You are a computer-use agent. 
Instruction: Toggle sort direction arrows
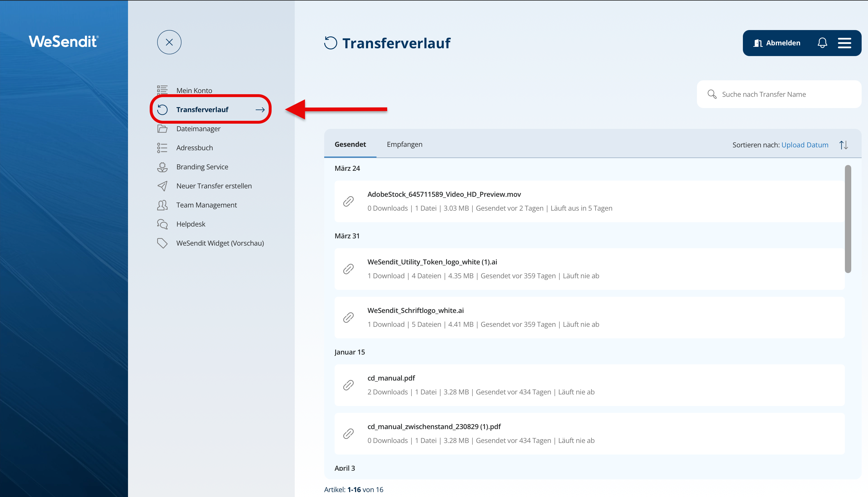[843, 145]
